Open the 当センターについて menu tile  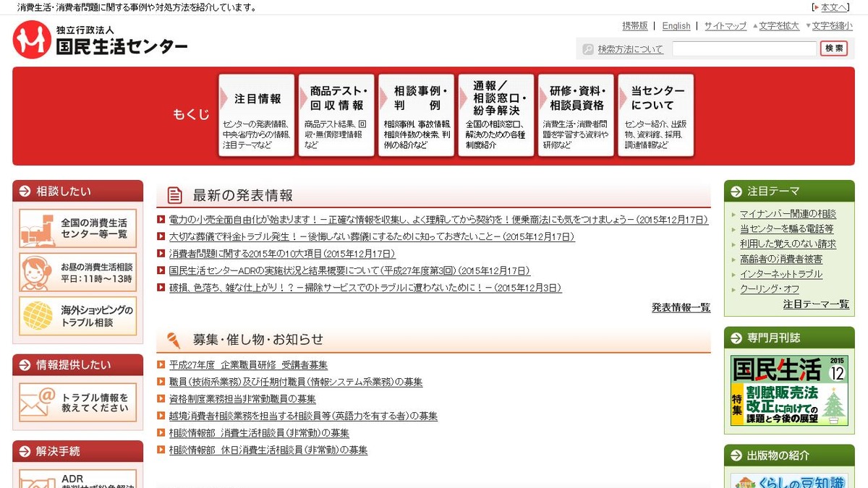pos(656,115)
